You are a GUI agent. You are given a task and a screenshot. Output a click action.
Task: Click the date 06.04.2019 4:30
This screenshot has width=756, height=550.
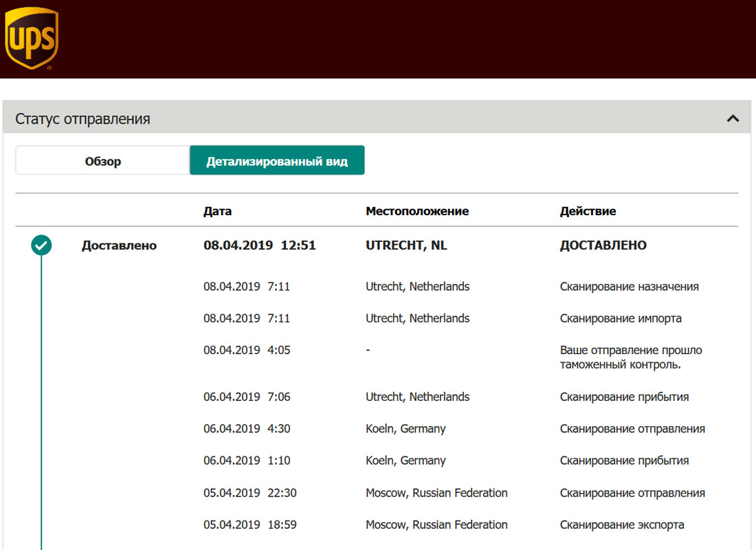pyautogui.click(x=247, y=428)
